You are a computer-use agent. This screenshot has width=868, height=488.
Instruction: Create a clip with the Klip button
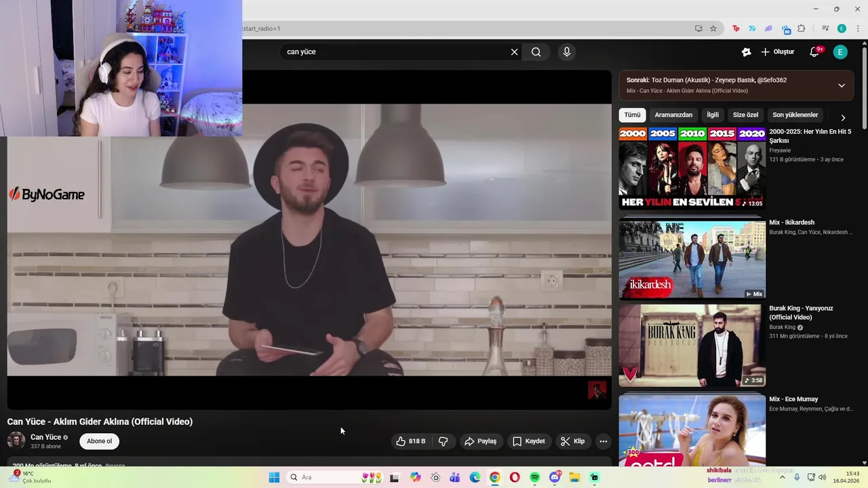572,441
